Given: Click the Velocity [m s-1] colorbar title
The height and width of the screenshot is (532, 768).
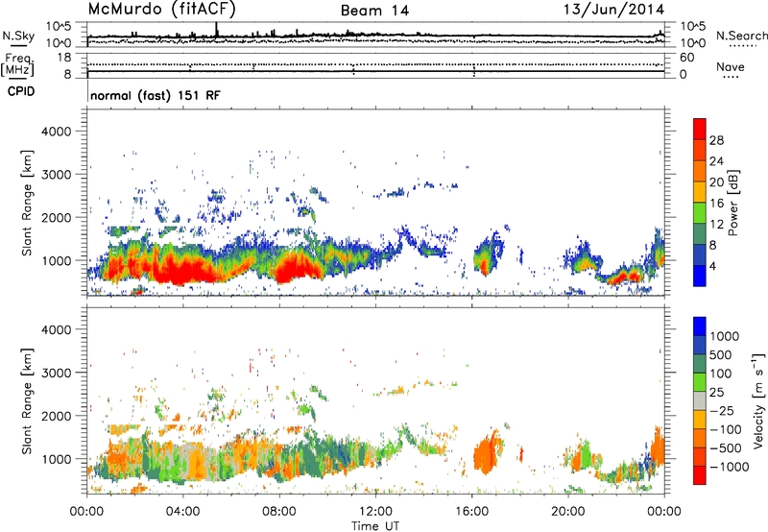Looking at the screenshot, I should tap(758, 400).
